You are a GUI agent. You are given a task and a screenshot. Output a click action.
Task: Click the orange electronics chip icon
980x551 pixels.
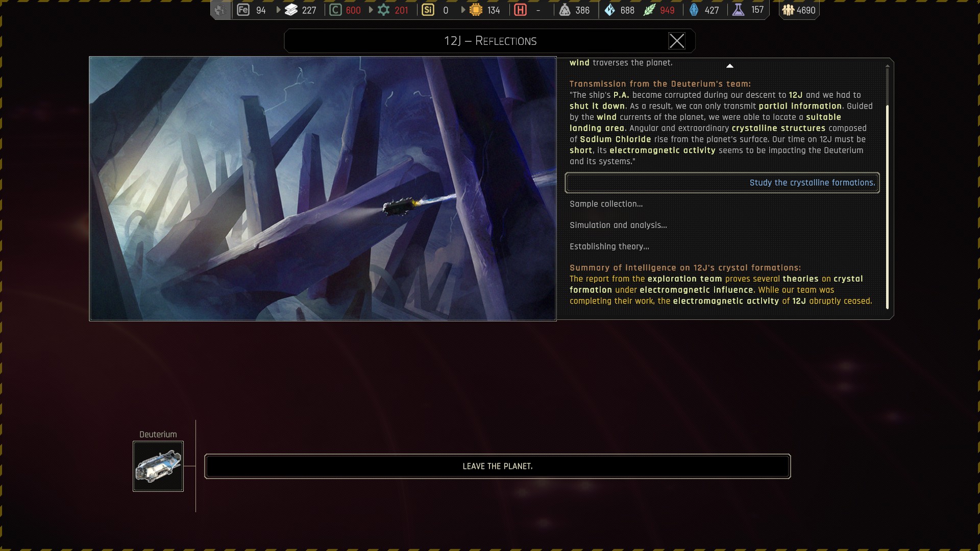click(x=476, y=10)
